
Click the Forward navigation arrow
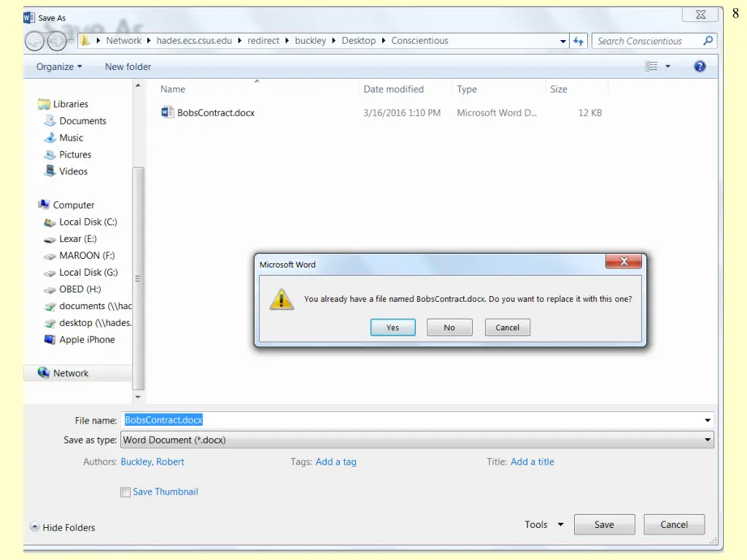(57, 42)
